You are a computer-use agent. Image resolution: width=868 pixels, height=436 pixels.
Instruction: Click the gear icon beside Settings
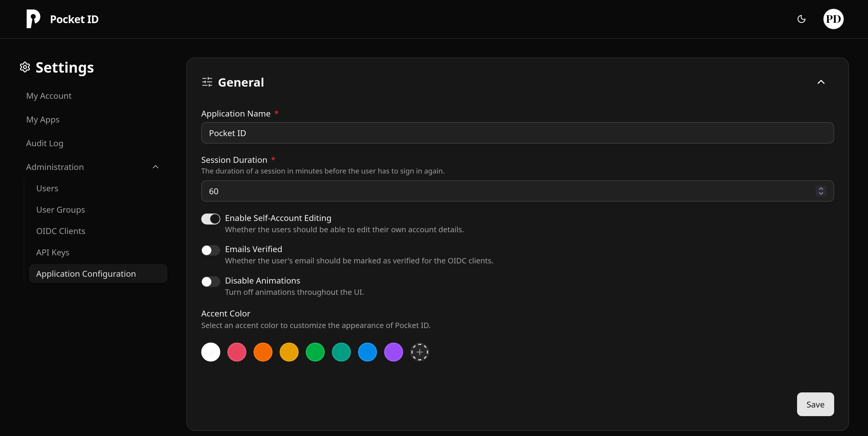pos(25,67)
